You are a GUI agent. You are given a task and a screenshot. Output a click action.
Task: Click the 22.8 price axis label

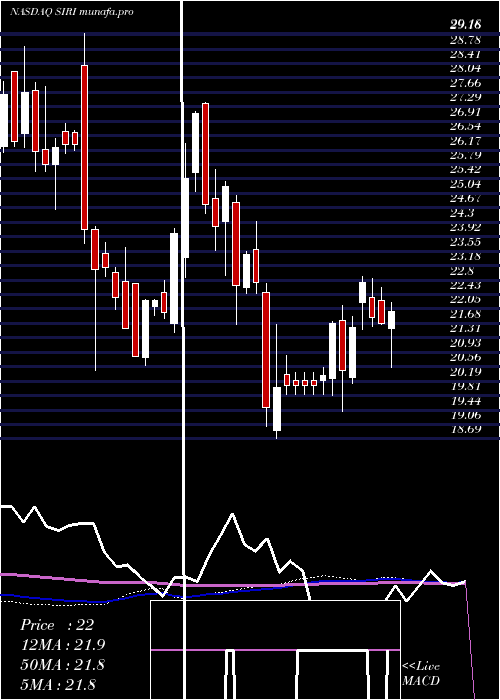click(x=461, y=271)
